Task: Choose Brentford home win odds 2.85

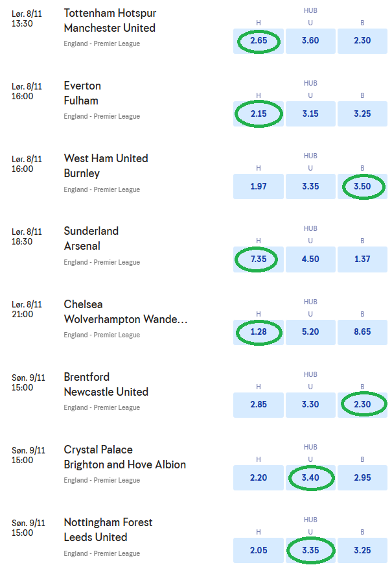Action: 258,405
